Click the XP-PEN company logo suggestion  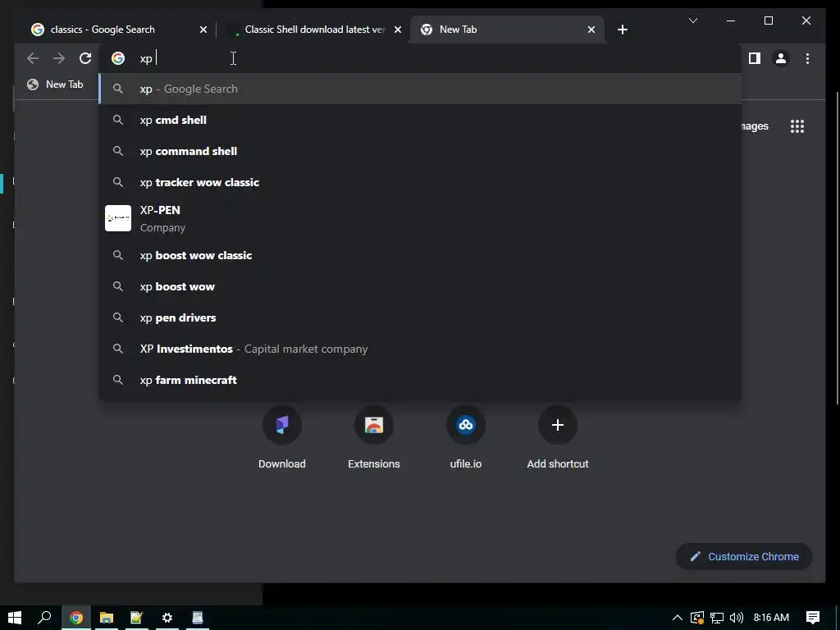point(118,218)
